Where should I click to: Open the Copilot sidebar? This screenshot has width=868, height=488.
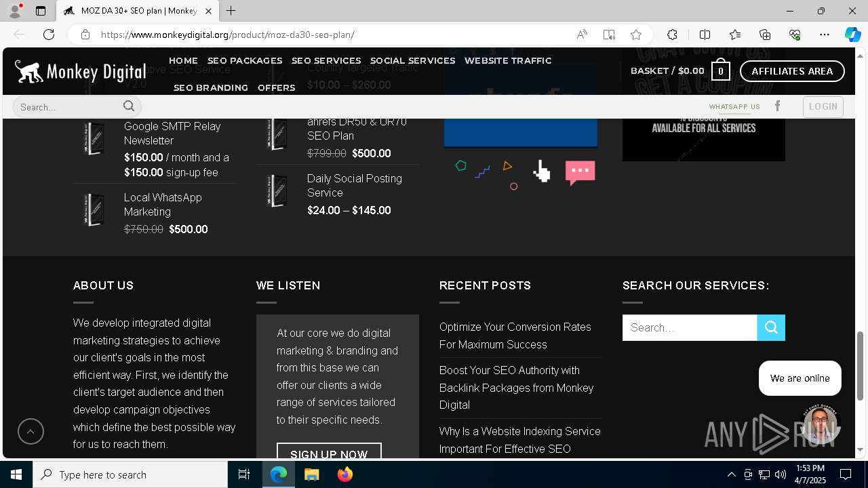(852, 35)
